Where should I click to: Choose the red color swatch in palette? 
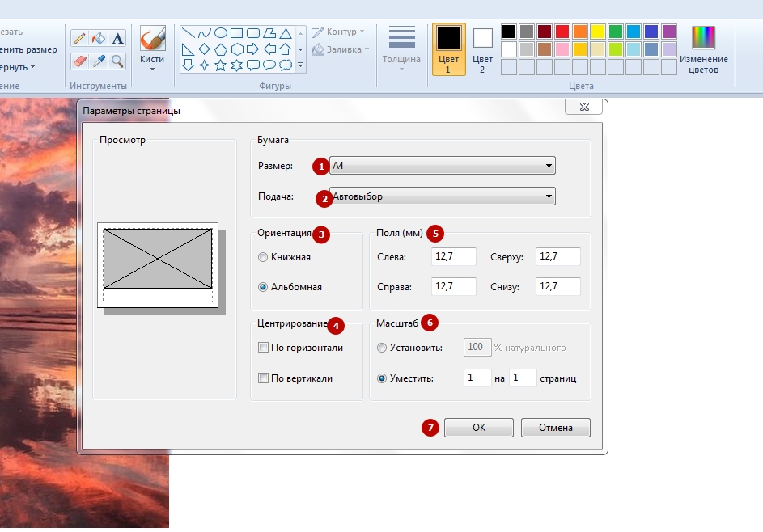pyautogui.click(x=562, y=32)
